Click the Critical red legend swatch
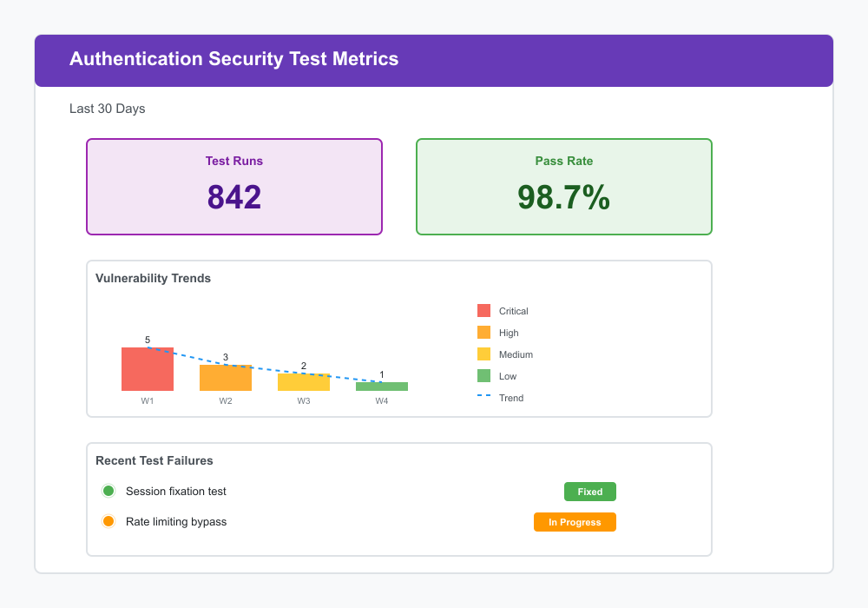Viewport: 868px width, 608px height. click(x=483, y=311)
